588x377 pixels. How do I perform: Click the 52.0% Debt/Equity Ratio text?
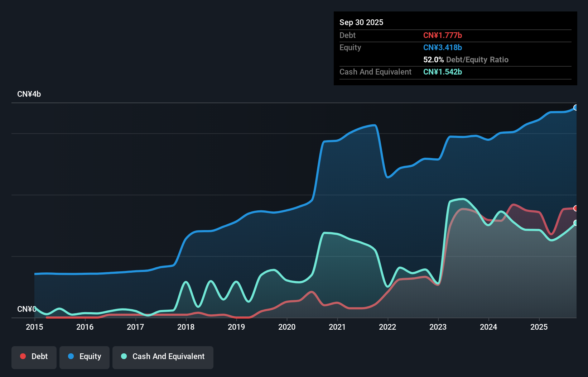pyautogui.click(x=466, y=60)
